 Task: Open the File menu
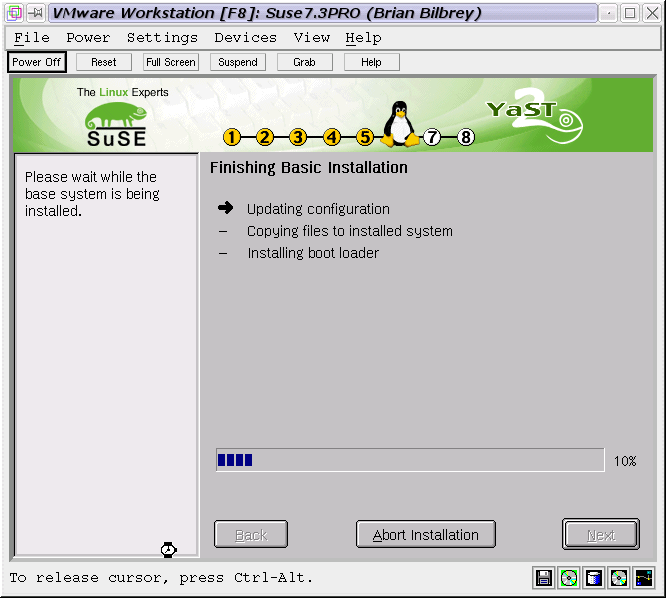tap(32, 37)
